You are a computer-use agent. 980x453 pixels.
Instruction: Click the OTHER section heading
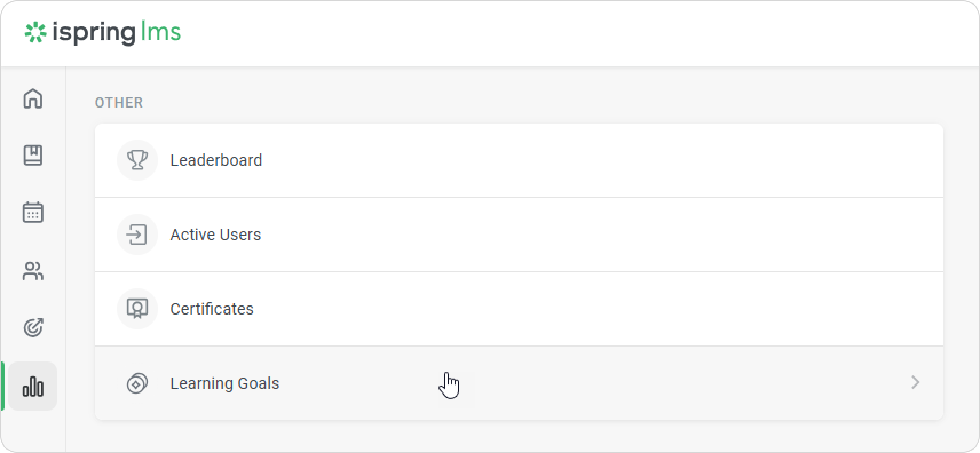click(119, 103)
